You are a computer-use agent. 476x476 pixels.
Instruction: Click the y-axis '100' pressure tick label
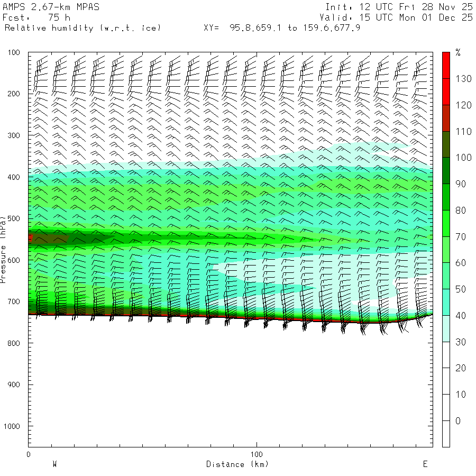tap(14, 52)
